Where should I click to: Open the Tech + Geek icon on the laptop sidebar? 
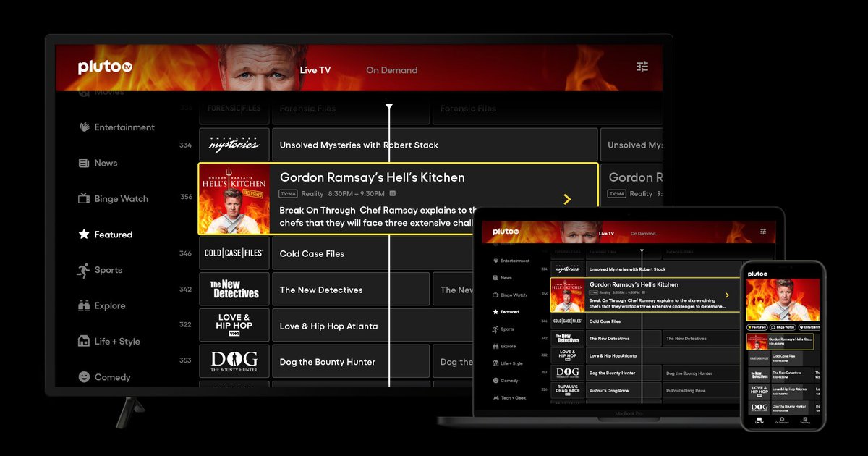(x=495, y=397)
